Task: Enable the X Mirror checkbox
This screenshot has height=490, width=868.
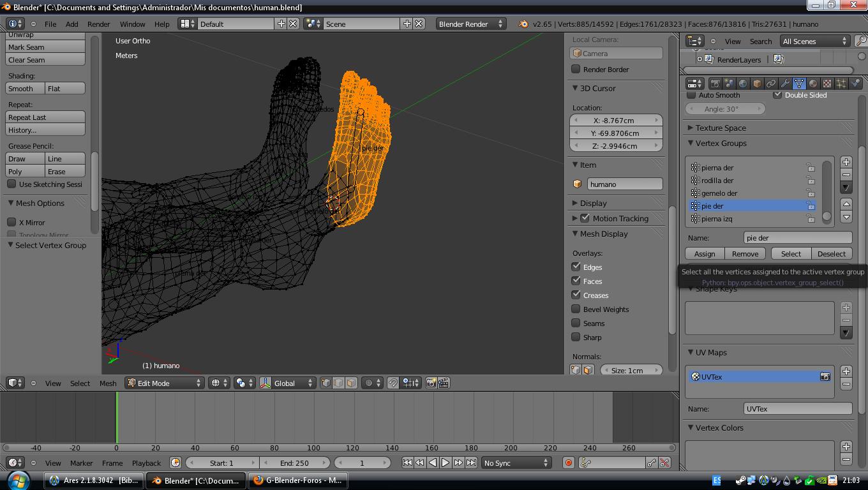Action: (x=11, y=223)
